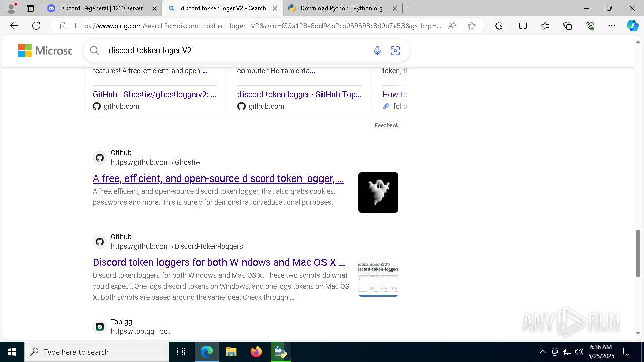Viewport: 644px width, 362px height.
Task: Open the Browser essentials icon
Action: click(590, 26)
